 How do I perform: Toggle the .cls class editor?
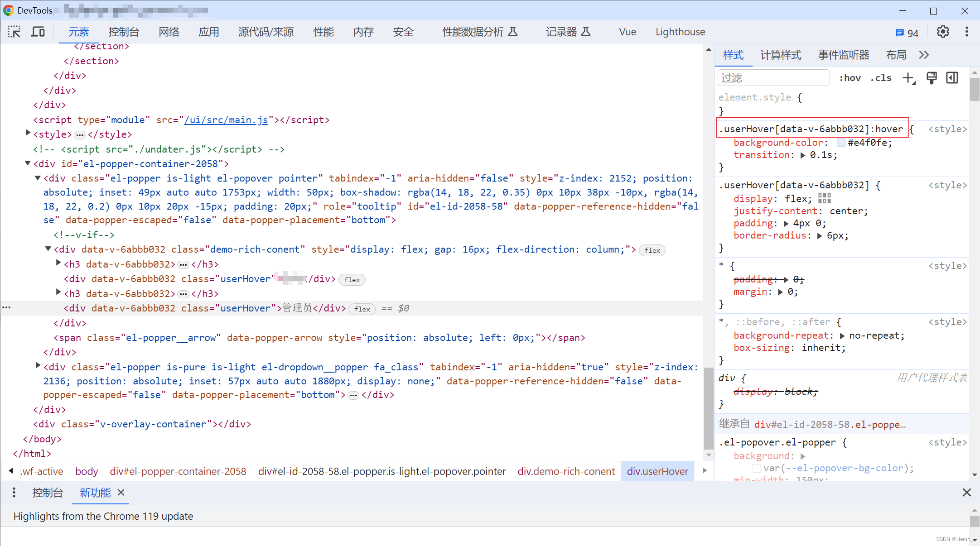[x=881, y=77]
